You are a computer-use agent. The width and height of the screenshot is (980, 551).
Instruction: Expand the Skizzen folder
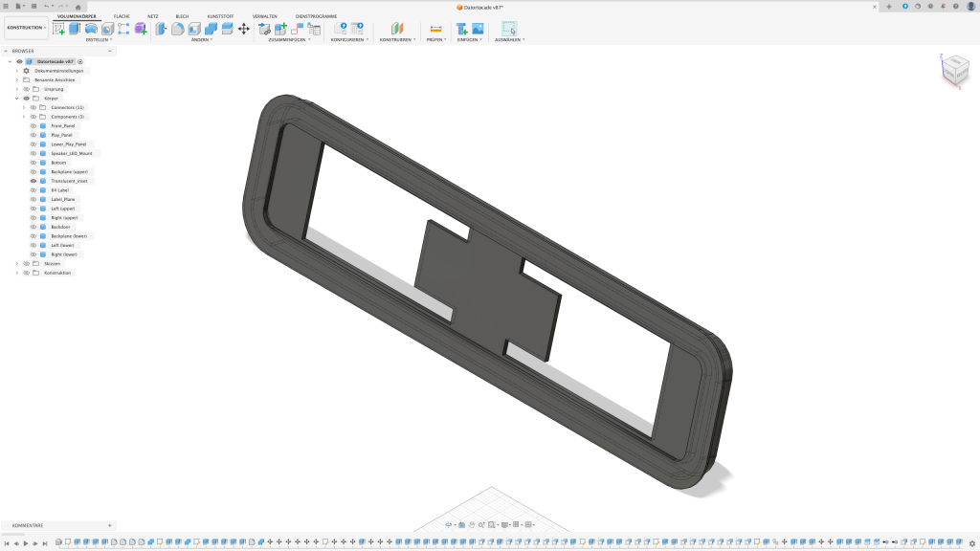(x=16, y=263)
